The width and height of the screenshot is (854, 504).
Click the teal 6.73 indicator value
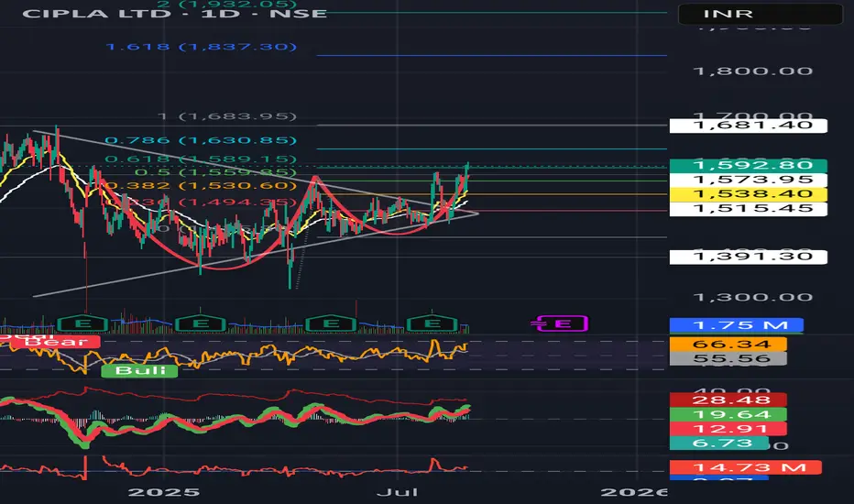719,443
